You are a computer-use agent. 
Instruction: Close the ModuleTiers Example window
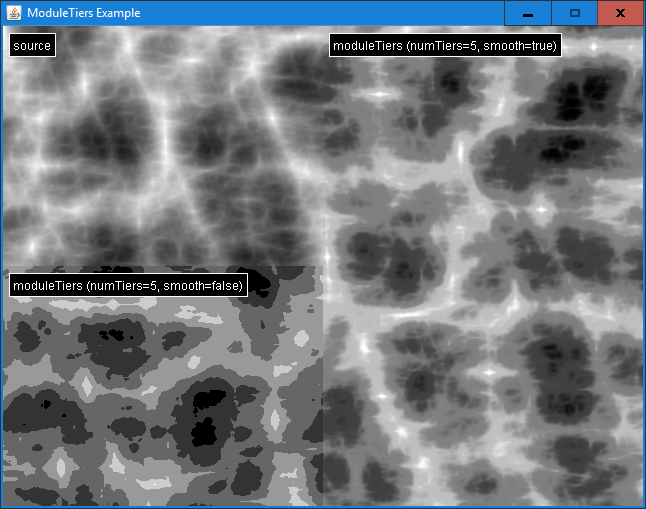coord(621,13)
